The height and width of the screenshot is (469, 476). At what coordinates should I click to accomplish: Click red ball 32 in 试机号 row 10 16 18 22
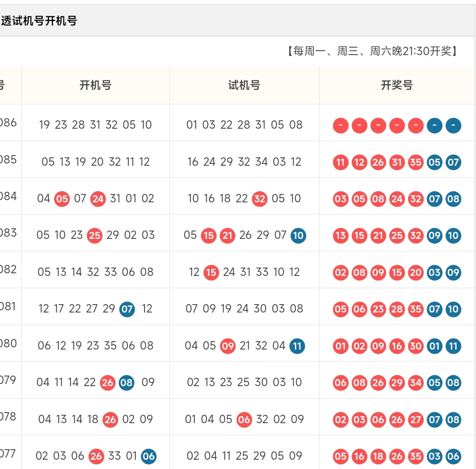click(260, 199)
